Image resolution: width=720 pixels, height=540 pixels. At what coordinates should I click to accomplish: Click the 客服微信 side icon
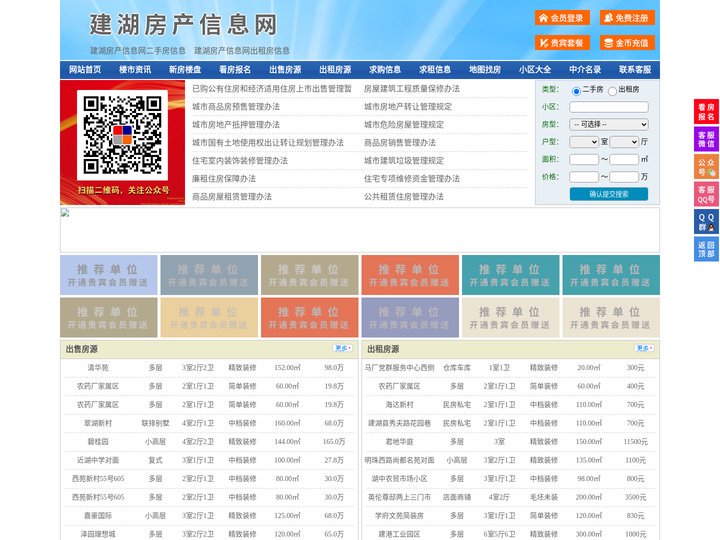click(706, 139)
